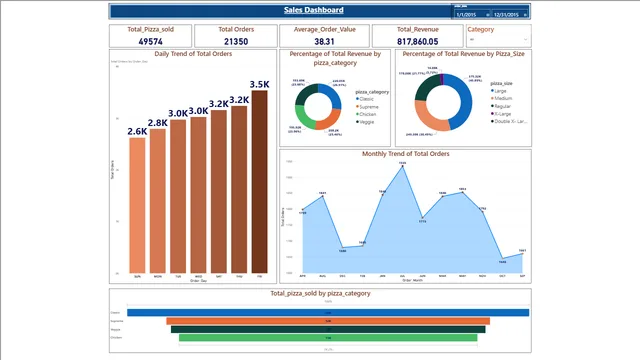Select Double X-Large in pizza_size legend
Screen dimensions: 640x360
click(x=509, y=121)
